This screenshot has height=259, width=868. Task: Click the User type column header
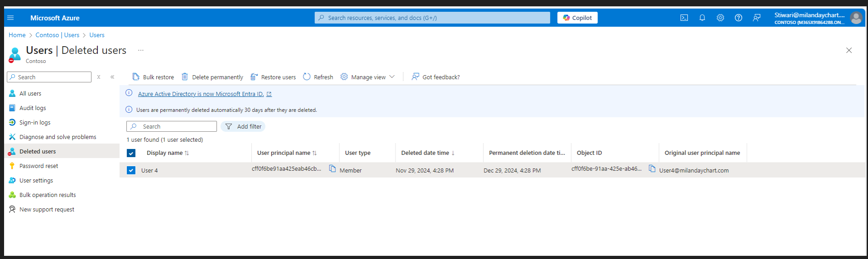click(358, 153)
